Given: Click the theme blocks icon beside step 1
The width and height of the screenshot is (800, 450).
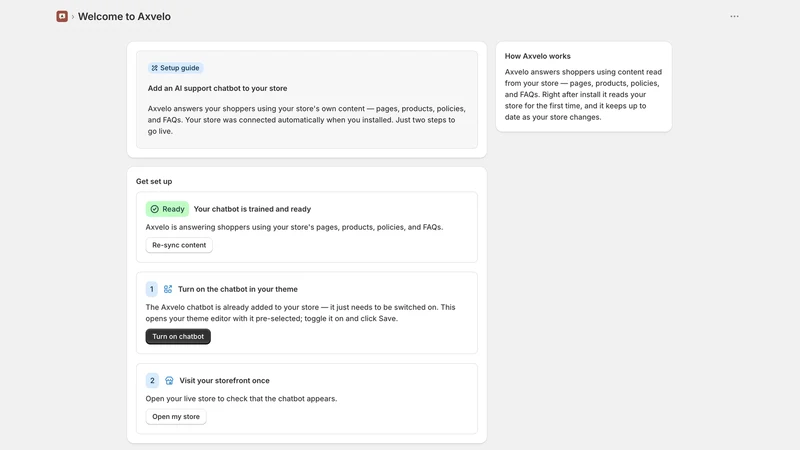Looking at the screenshot, I should [168, 289].
